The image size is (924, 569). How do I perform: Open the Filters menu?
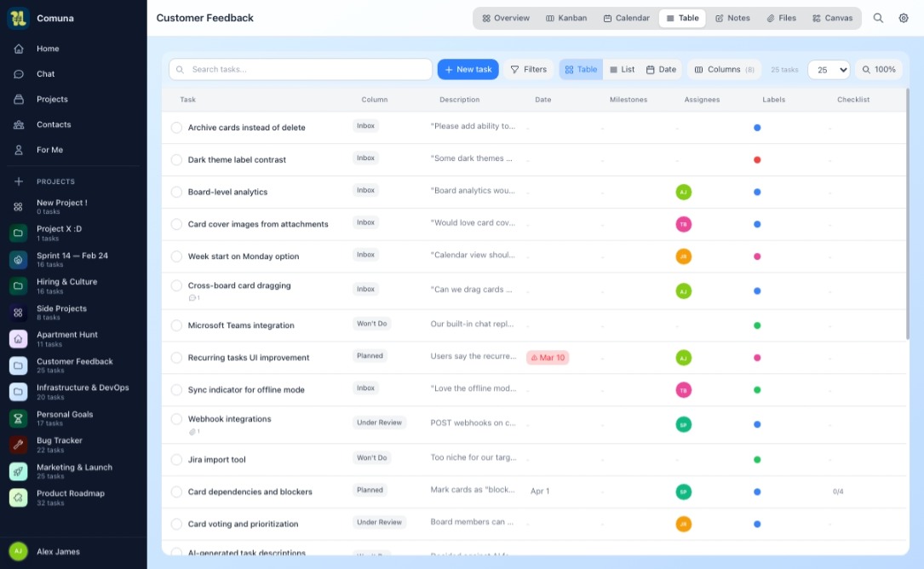pyautogui.click(x=528, y=70)
